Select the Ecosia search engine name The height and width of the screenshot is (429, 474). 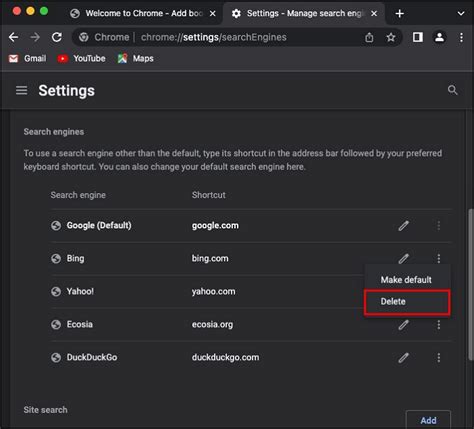coord(80,324)
